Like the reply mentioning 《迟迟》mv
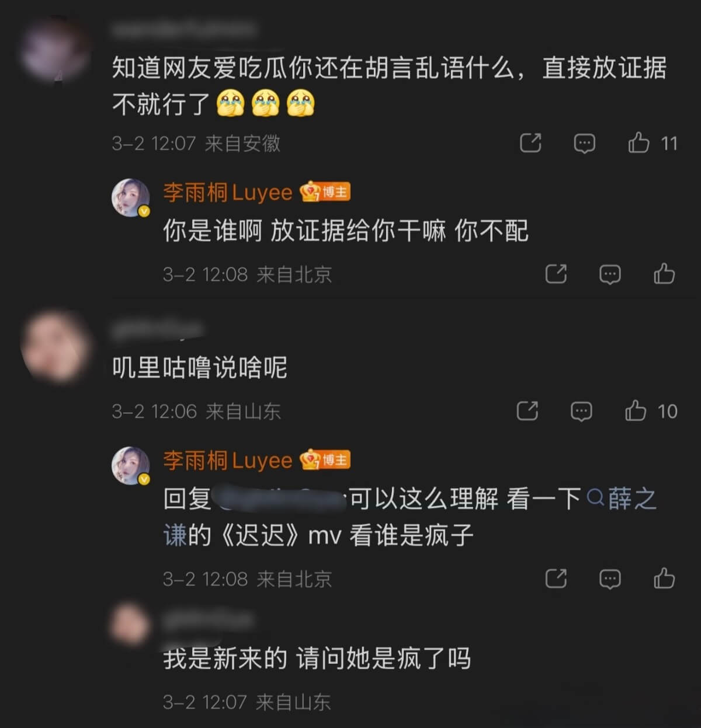Screen dimensions: 701x728 664,579
